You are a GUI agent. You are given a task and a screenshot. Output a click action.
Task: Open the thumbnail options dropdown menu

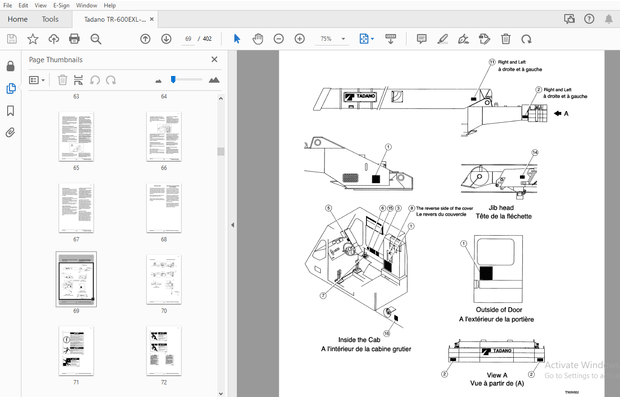tap(37, 80)
